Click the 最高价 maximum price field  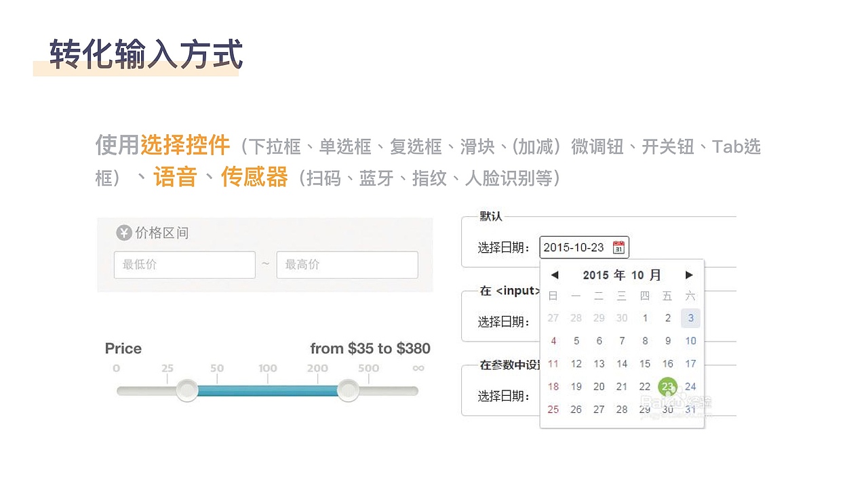click(347, 264)
